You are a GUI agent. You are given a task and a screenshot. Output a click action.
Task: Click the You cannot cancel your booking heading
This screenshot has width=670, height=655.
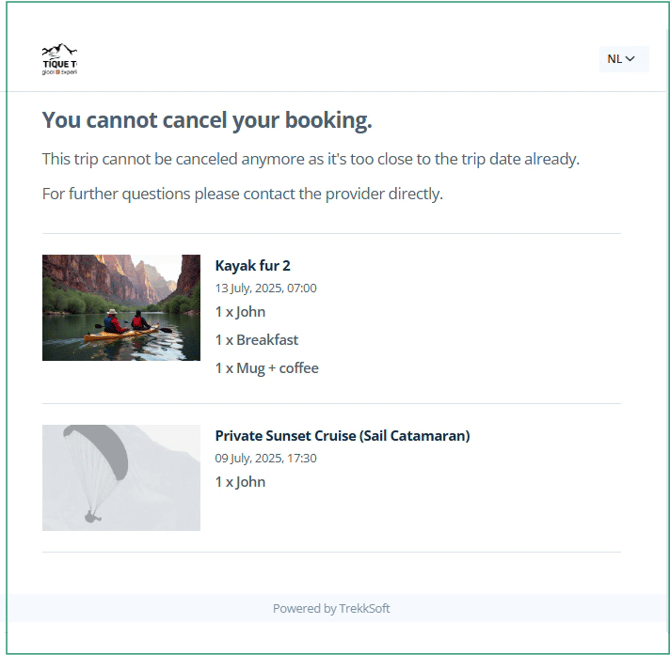pos(207,121)
